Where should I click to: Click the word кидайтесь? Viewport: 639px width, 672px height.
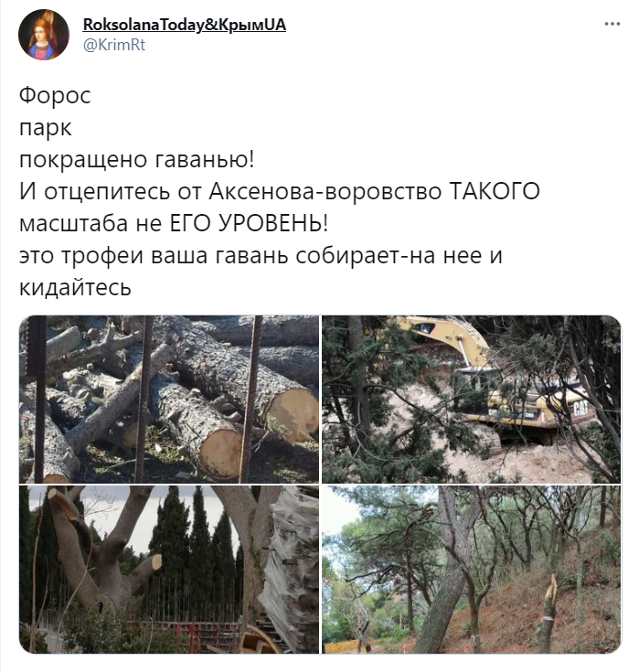coord(75,288)
